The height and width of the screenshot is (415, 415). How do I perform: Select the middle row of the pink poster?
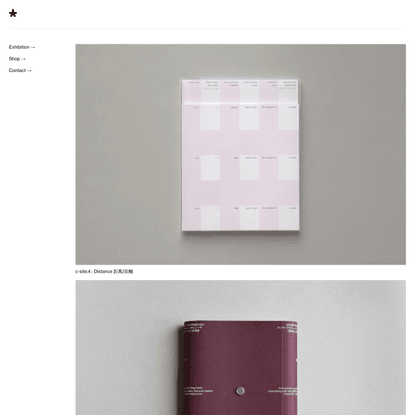(240, 168)
